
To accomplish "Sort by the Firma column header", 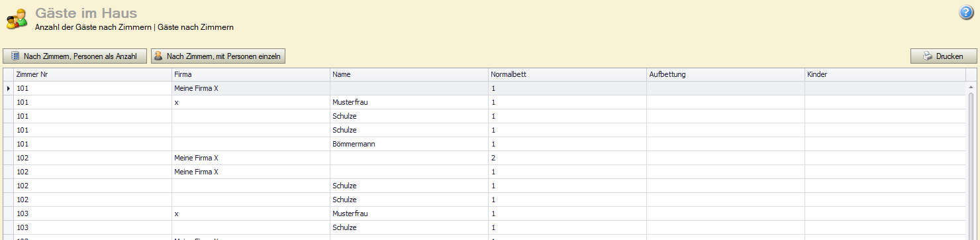I will coord(251,74).
